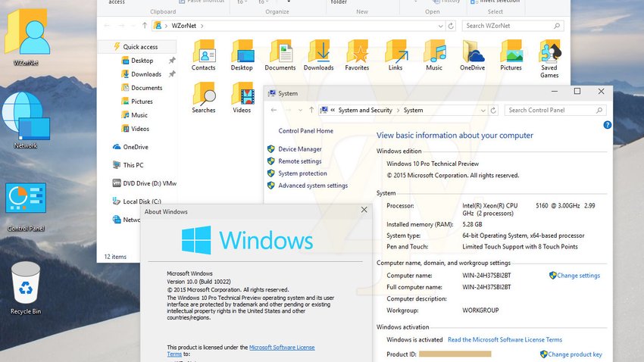The width and height of the screenshot is (644, 362).
Task: Click 'Version 10.0 (Build 10022)' text
Action: pyautogui.click(x=199, y=282)
